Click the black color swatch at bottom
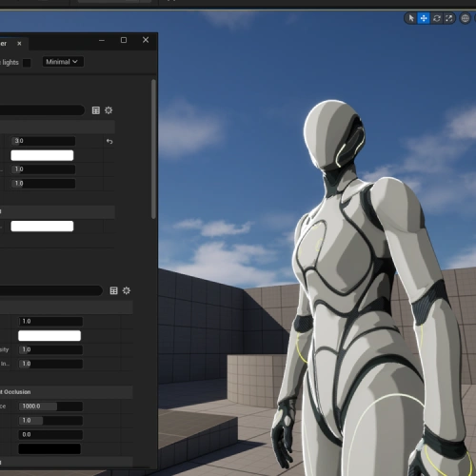 coord(50,448)
